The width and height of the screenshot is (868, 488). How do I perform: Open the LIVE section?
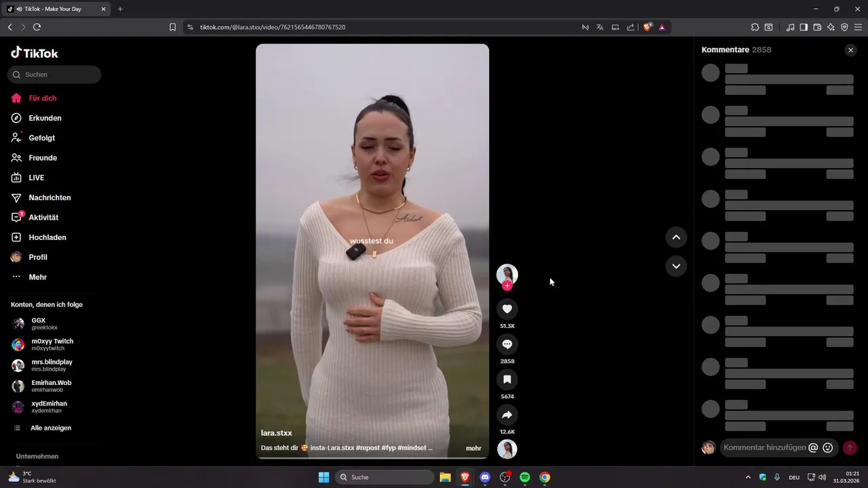pyautogui.click(x=28, y=178)
